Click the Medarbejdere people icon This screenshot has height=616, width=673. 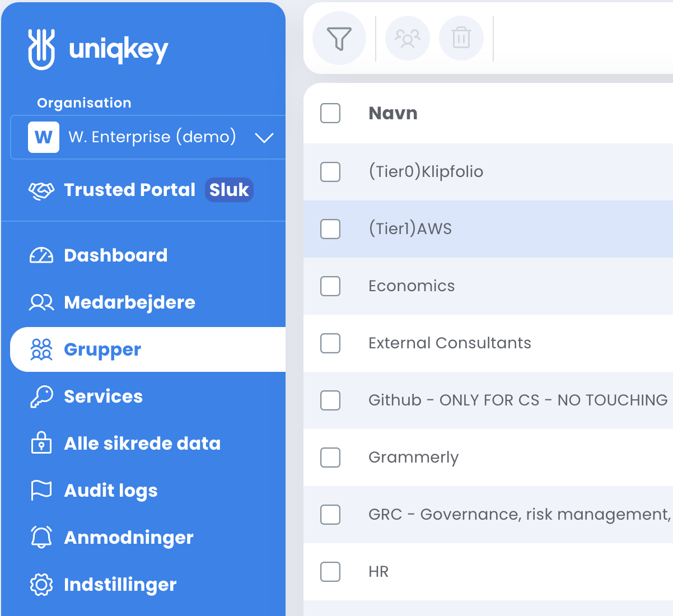click(41, 302)
